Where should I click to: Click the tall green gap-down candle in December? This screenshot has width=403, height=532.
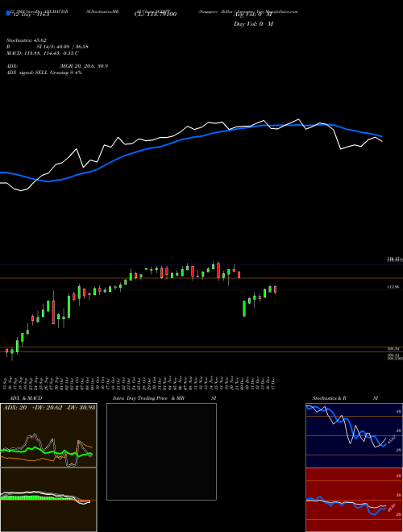pyautogui.click(x=244, y=309)
